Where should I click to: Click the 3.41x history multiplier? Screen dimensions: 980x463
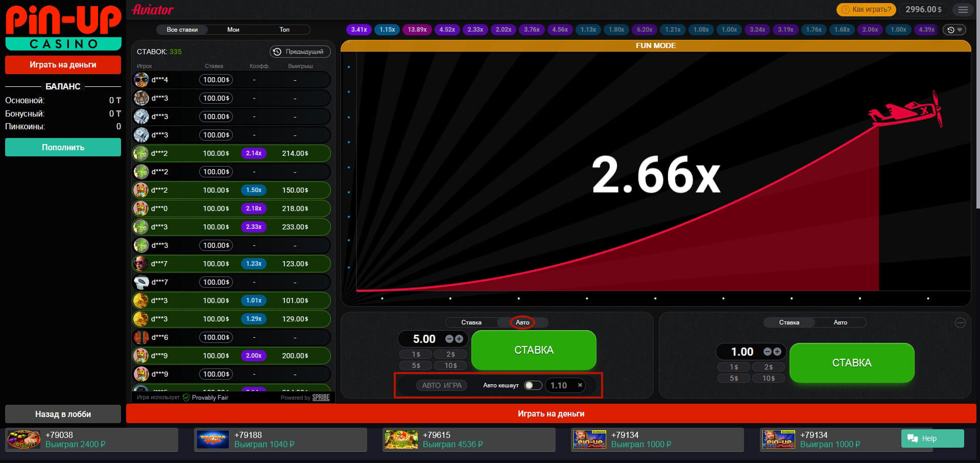[359, 30]
